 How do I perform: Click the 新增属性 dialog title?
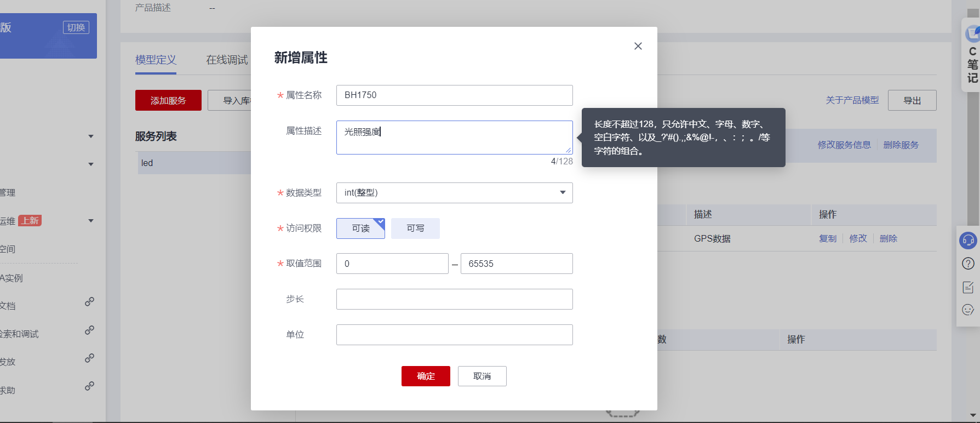click(x=301, y=58)
